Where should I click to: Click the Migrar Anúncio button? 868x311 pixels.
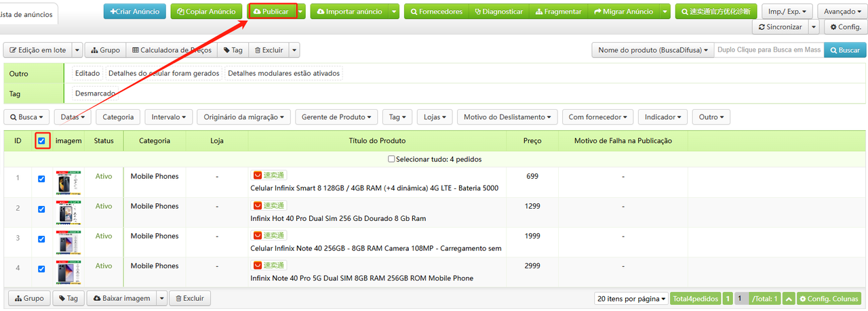[623, 12]
